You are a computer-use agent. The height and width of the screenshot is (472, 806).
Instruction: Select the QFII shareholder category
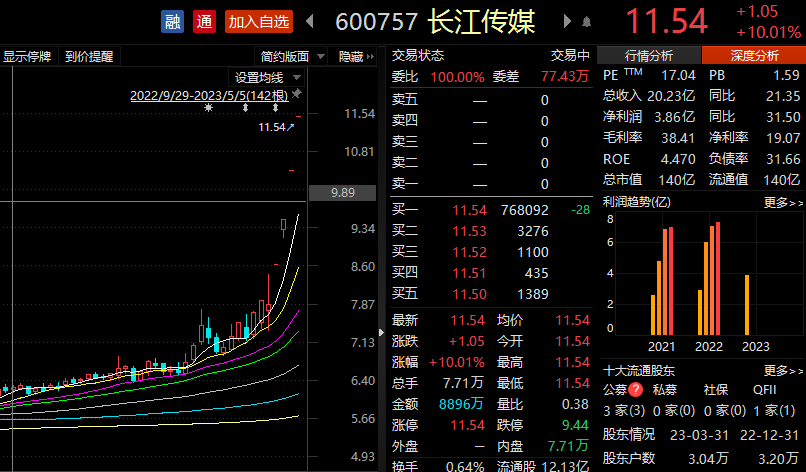[x=764, y=390]
